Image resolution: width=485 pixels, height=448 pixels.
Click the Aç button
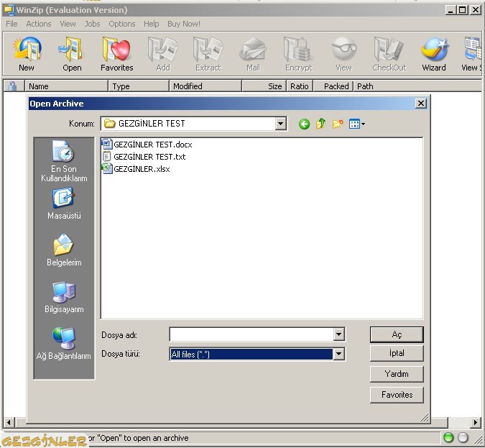tap(397, 334)
